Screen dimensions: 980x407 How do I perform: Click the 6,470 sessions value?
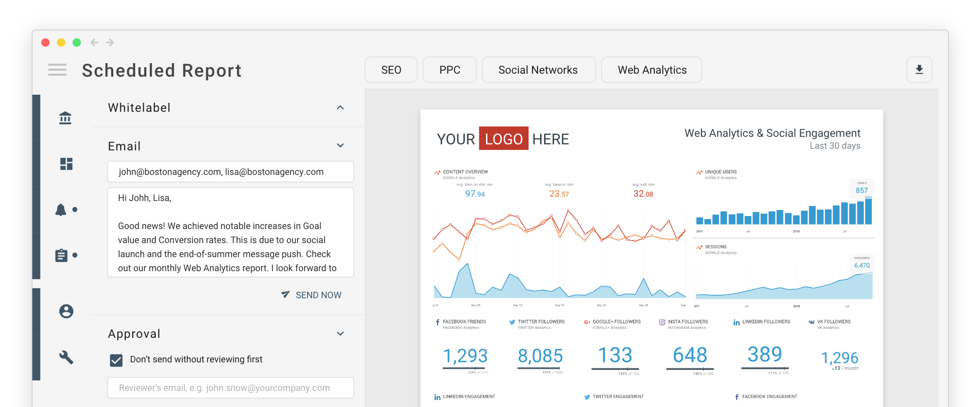(862, 266)
